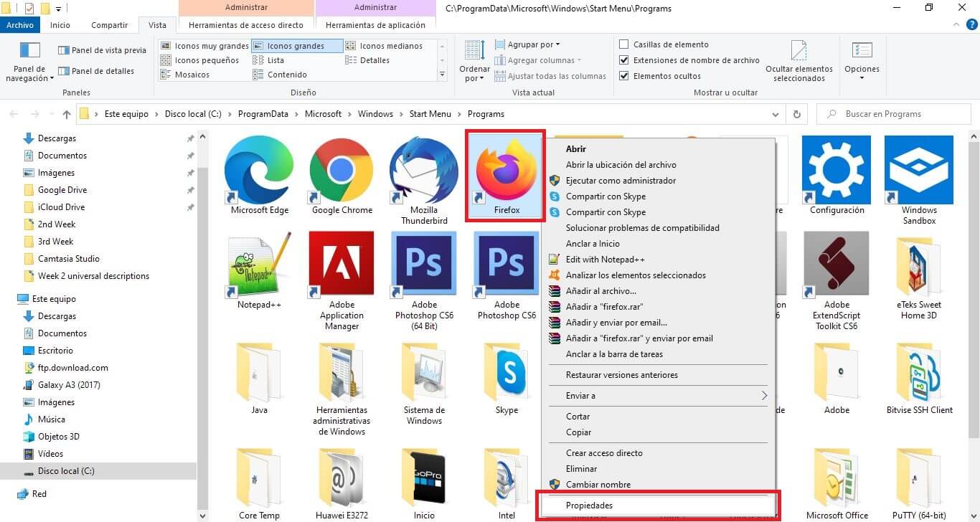Choose Iconos muy grandes layout

coord(204,46)
